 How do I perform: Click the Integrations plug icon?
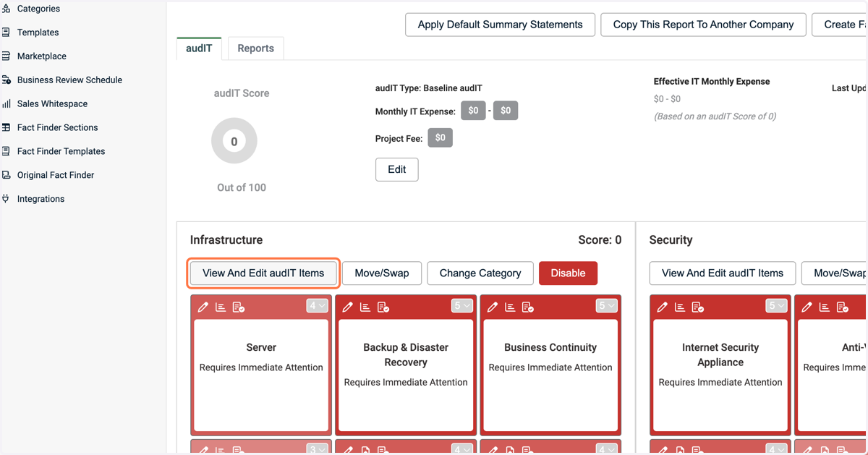[7, 199]
